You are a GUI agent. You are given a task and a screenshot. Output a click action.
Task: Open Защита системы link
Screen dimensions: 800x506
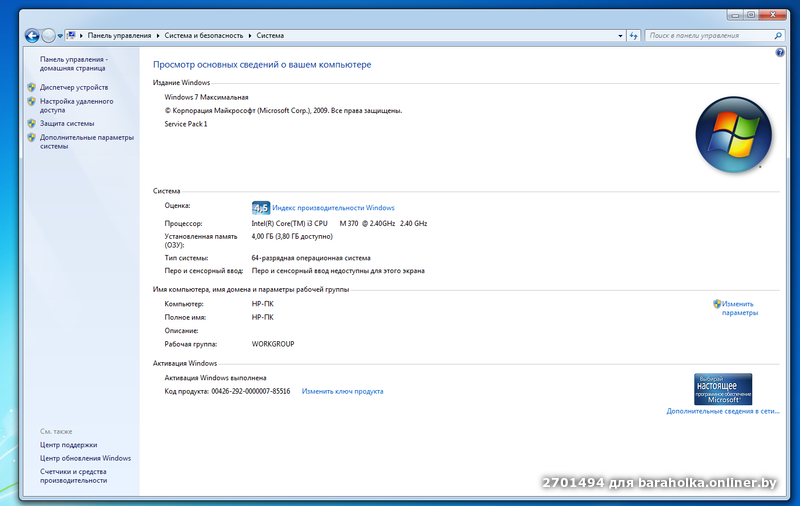coord(67,123)
